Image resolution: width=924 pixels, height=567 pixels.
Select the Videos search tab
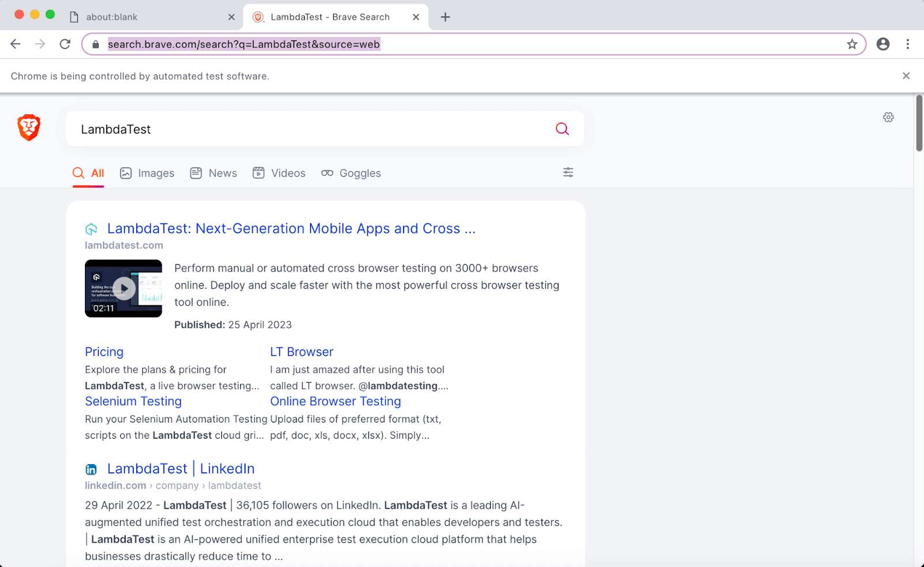[x=279, y=173]
